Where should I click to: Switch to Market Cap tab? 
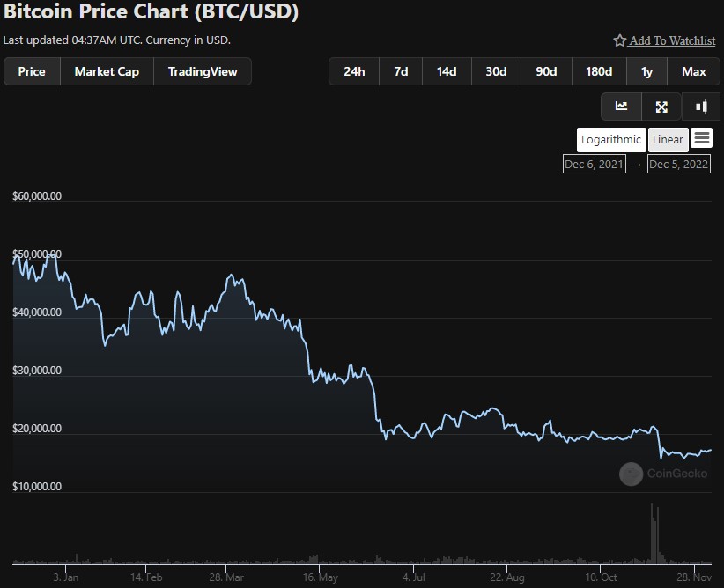pyautogui.click(x=107, y=71)
